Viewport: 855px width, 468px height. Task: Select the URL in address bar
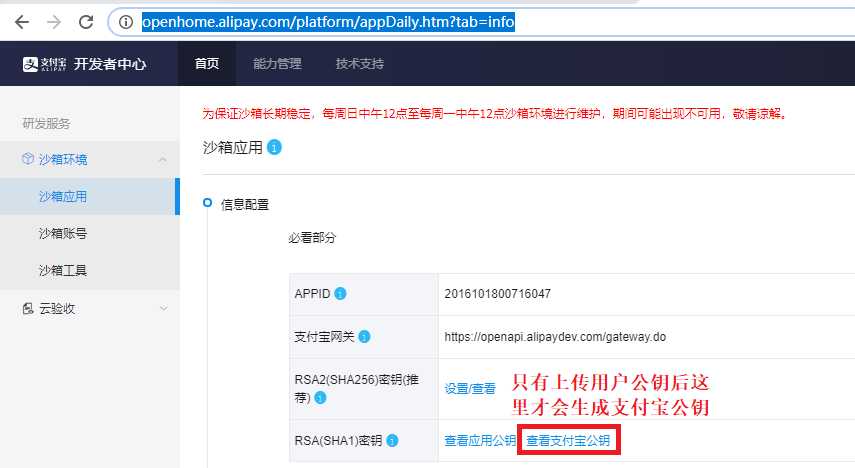pos(328,22)
